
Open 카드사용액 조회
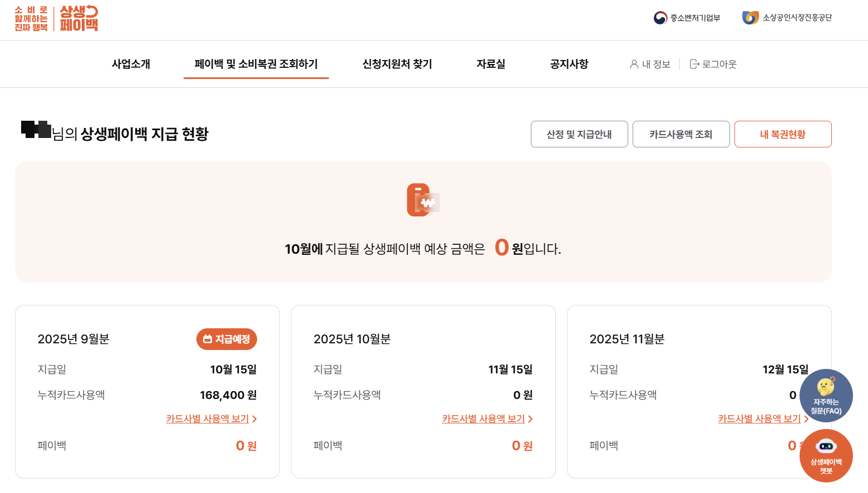click(681, 134)
